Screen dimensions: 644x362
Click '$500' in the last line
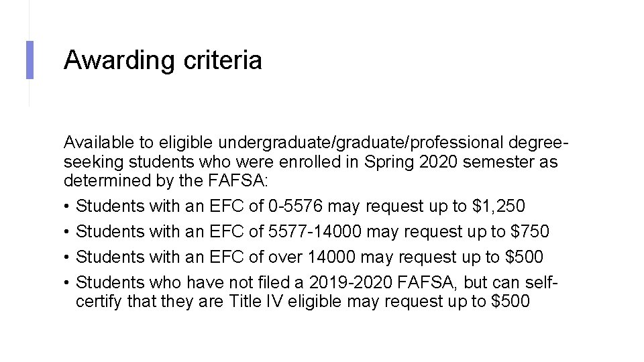click(x=511, y=302)
